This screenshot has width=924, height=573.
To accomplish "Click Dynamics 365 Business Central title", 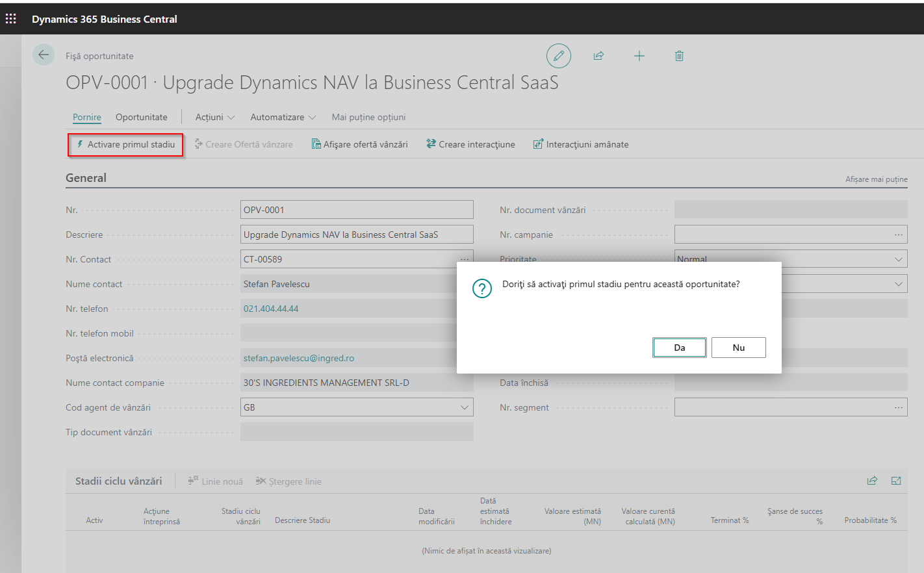I will coord(105,19).
